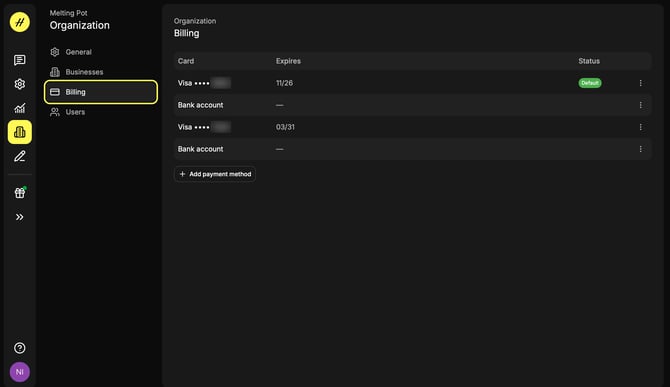Open the help question mark icon
This screenshot has height=387, width=670.
[20, 348]
